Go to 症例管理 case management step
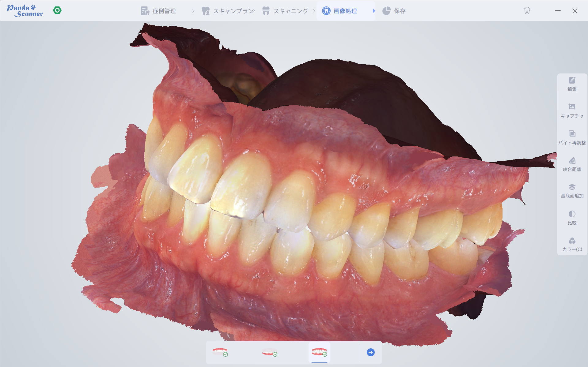Viewport: 588px width, 367px height. [x=158, y=11]
